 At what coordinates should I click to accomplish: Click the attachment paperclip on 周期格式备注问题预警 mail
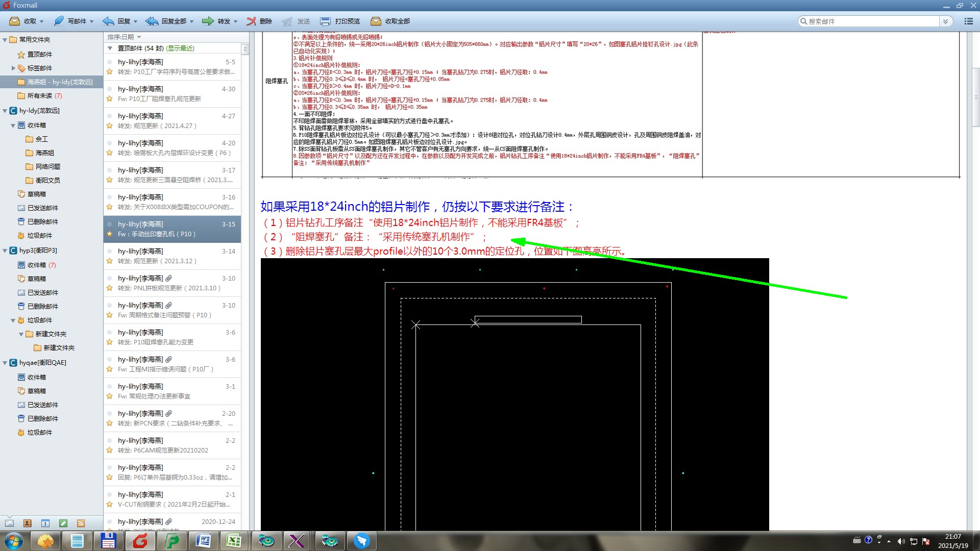169,305
